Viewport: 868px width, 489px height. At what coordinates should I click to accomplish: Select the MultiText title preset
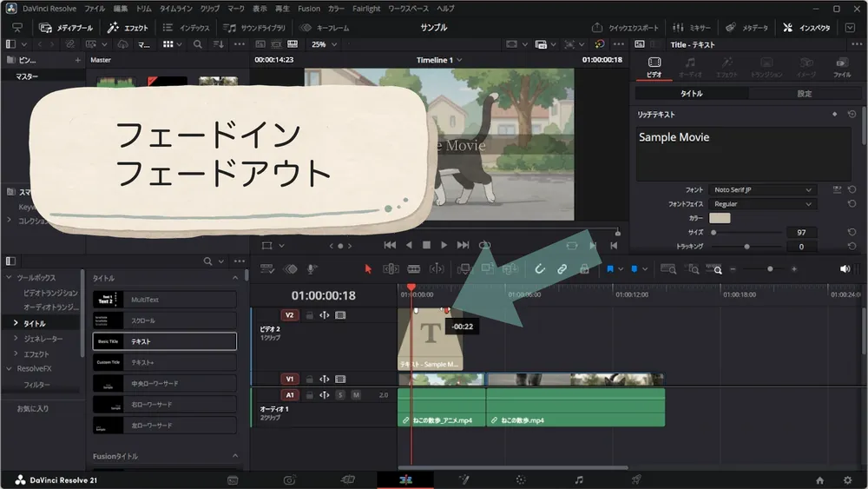(x=165, y=300)
